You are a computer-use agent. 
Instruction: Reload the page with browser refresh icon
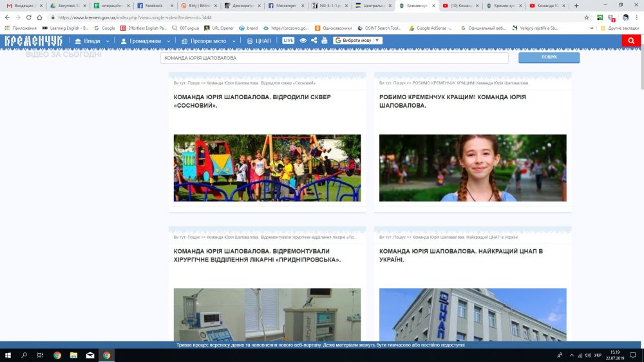[x=29, y=17]
